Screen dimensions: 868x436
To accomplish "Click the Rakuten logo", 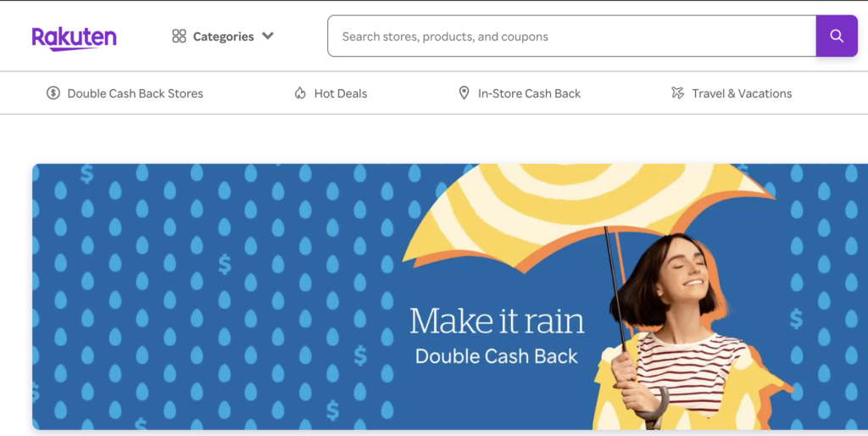I will 75,39.
